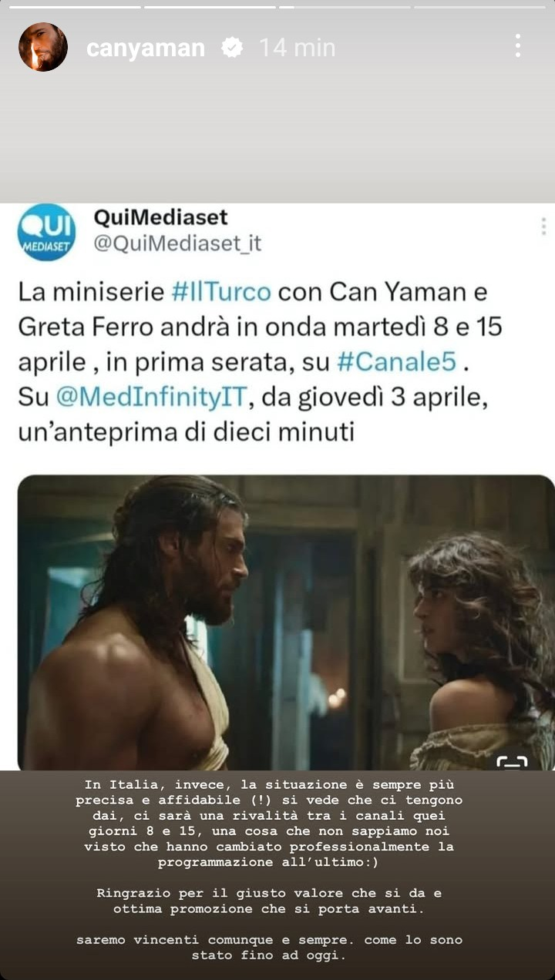Tap the verified badge next to canyaman
Image resolution: width=555 pixels, height=980 pixels.
click(x=230, y=48)
